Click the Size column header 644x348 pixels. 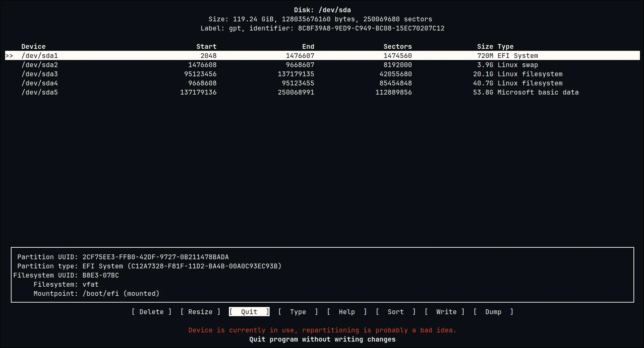point(485,46)
